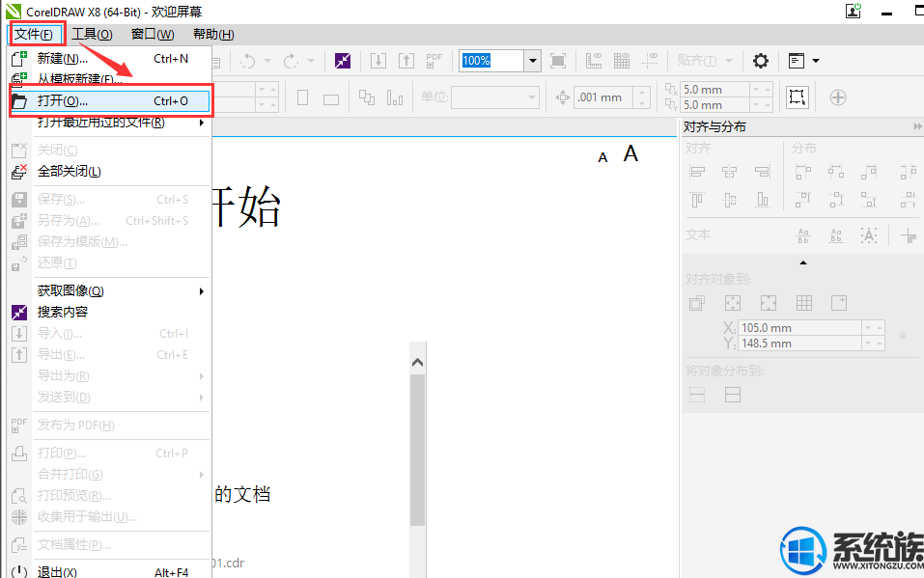The image size is (924, 578).
Task: Click align center horizontally icon
Action: click(730, 172)
